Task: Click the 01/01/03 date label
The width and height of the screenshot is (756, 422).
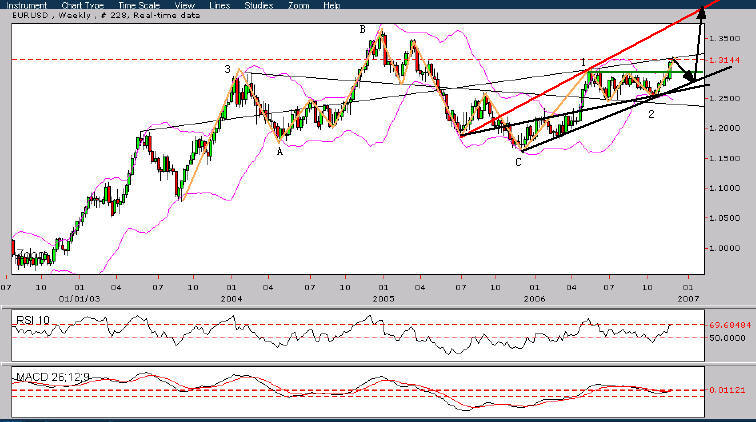Action: (x=80, y=299)
